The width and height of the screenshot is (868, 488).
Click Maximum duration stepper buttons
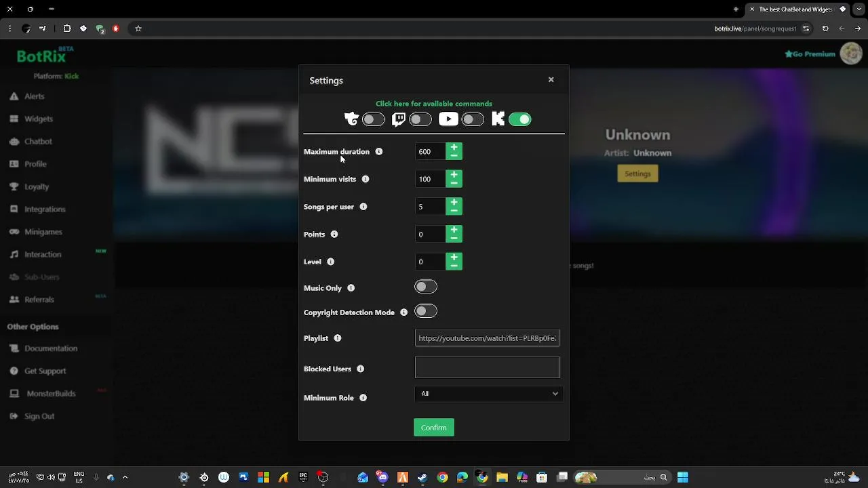pos(454,151)
